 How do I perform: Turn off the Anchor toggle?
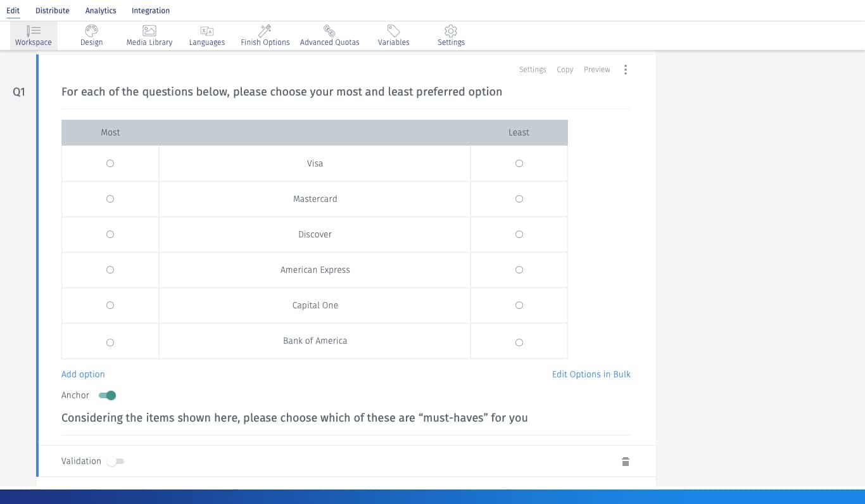click(x=108, y=396)
